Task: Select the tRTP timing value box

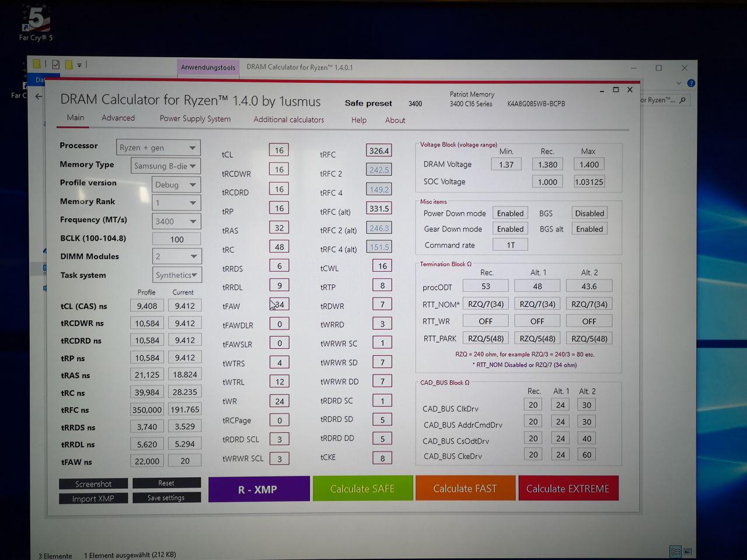Action: click(382, 285)
